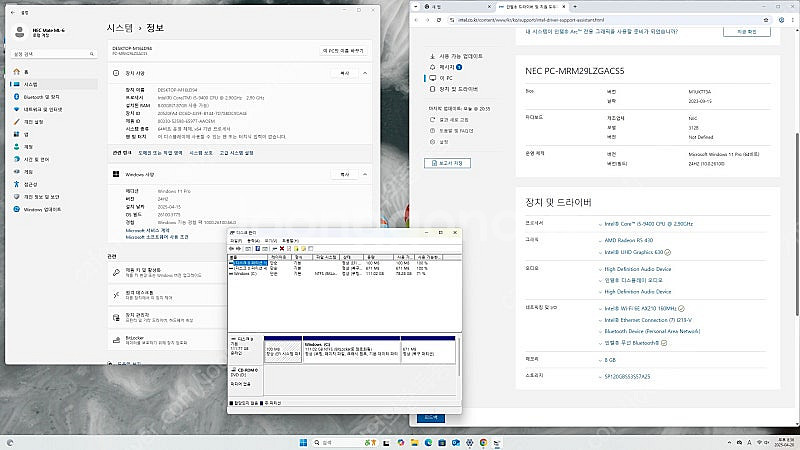Open Messages in Intel sidebar

445,67
